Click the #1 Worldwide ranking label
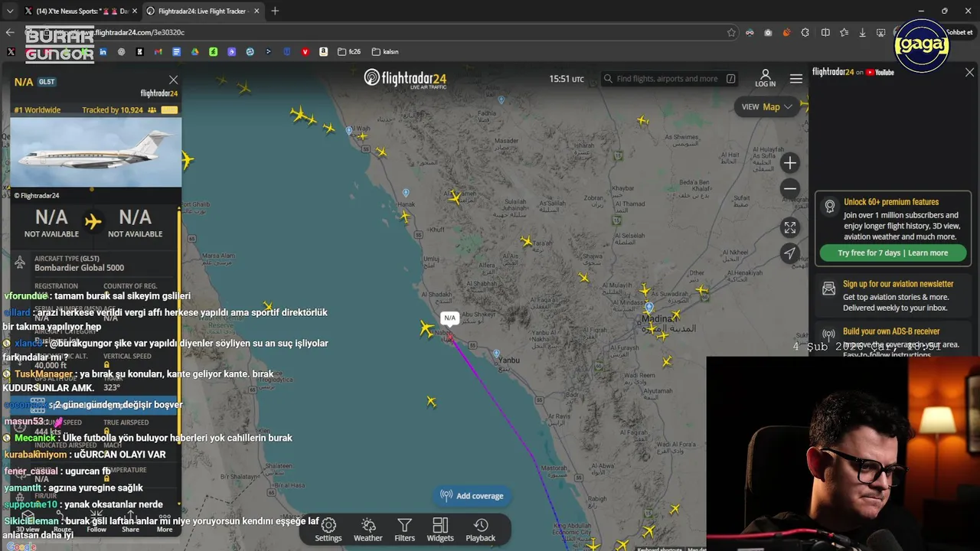This screenshot has height=551, width=980. 37,110
